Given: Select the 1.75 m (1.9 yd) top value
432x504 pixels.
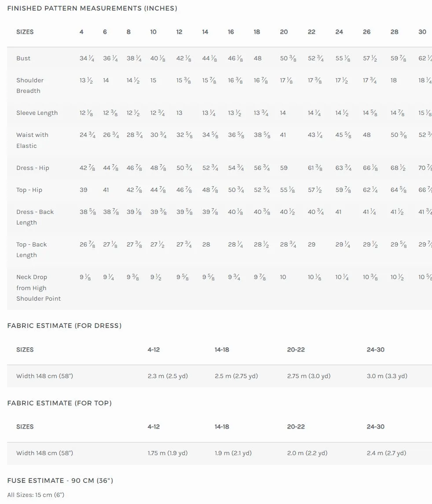Looking at the screenshot, I should 168,453.
